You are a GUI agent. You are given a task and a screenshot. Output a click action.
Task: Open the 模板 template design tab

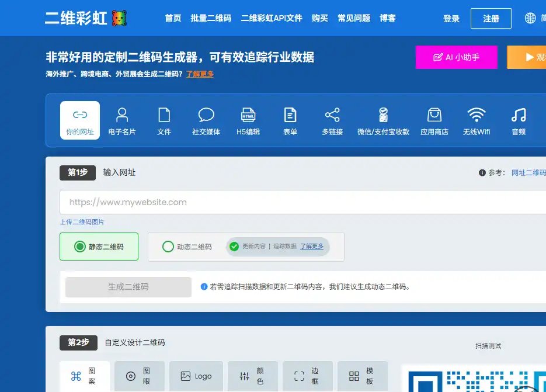[363, 376]
